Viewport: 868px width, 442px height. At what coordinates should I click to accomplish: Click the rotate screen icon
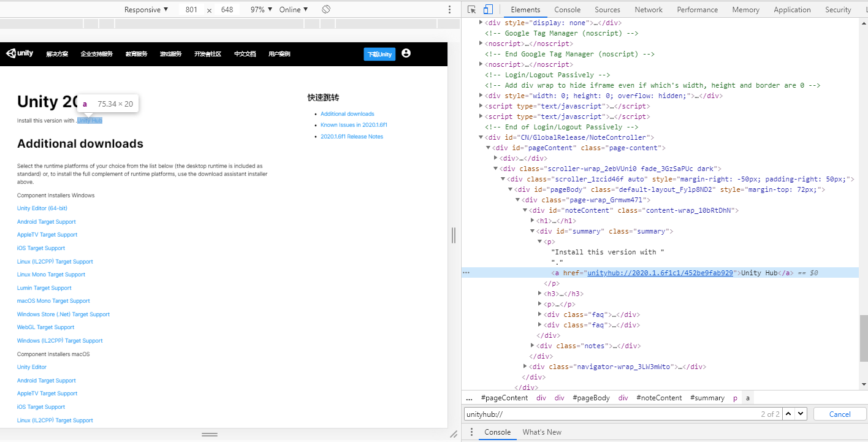[x=326, y=10]
